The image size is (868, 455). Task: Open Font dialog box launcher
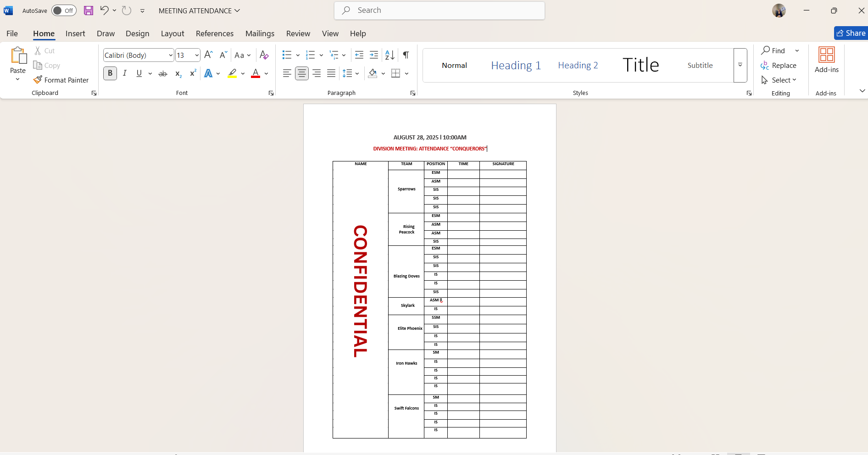pos(271,93)
